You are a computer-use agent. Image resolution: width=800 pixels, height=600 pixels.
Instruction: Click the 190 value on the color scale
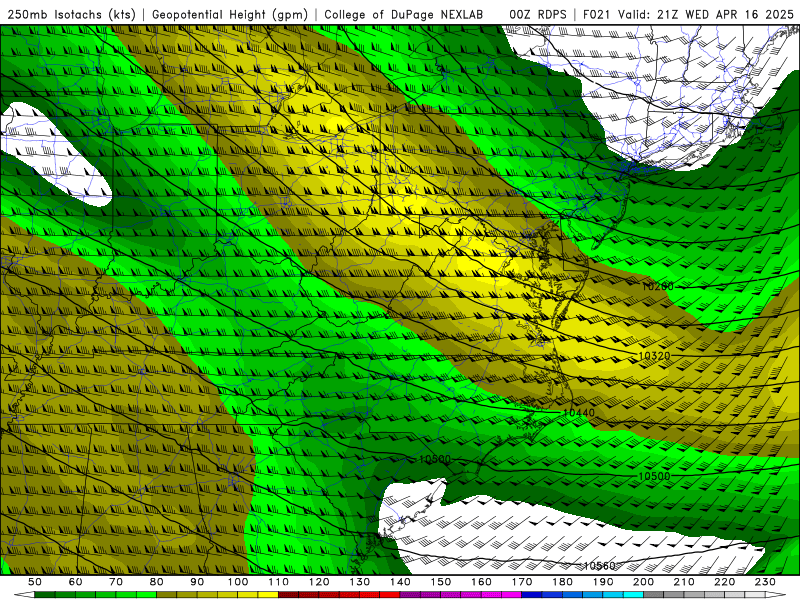pyautogui.click(x=603, y=582)
